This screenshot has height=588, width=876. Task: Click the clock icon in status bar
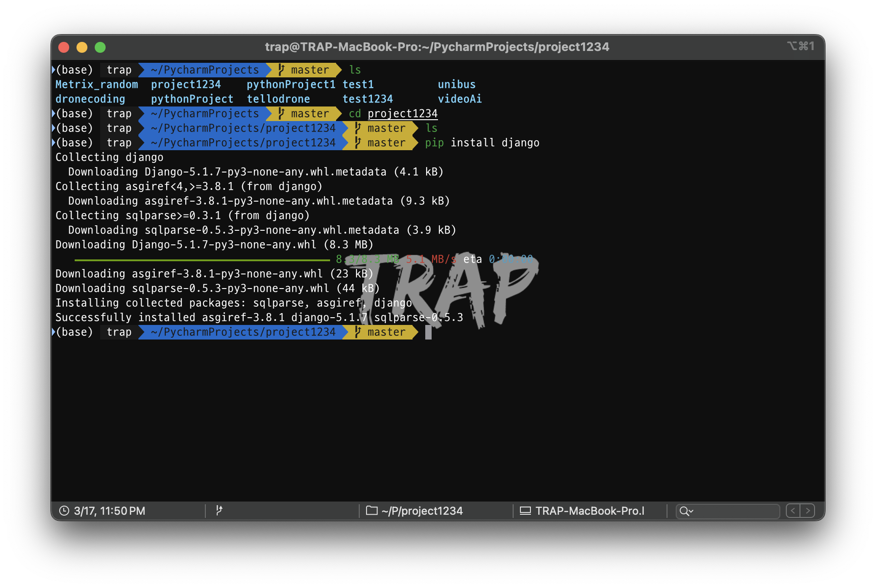(64, 511)
